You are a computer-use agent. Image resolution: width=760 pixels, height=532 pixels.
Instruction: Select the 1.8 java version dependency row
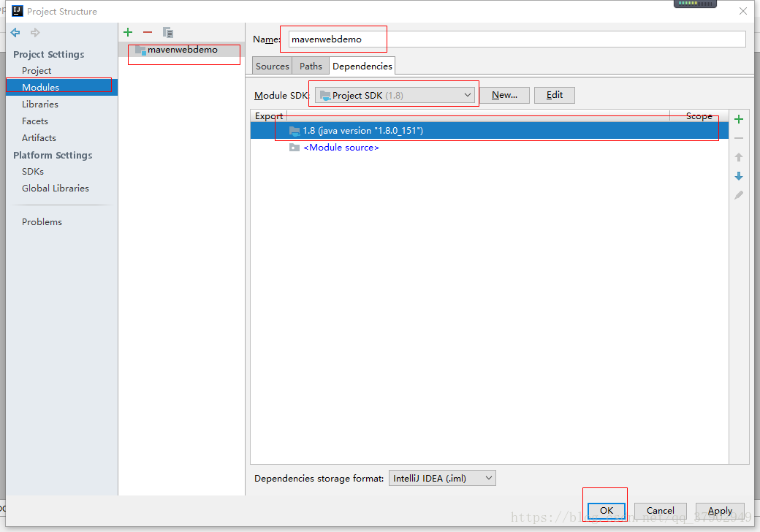tap(489, 130)
